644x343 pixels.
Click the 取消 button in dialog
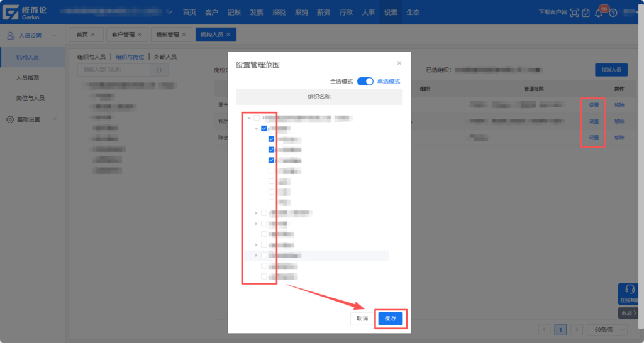(x=361, y=318)
